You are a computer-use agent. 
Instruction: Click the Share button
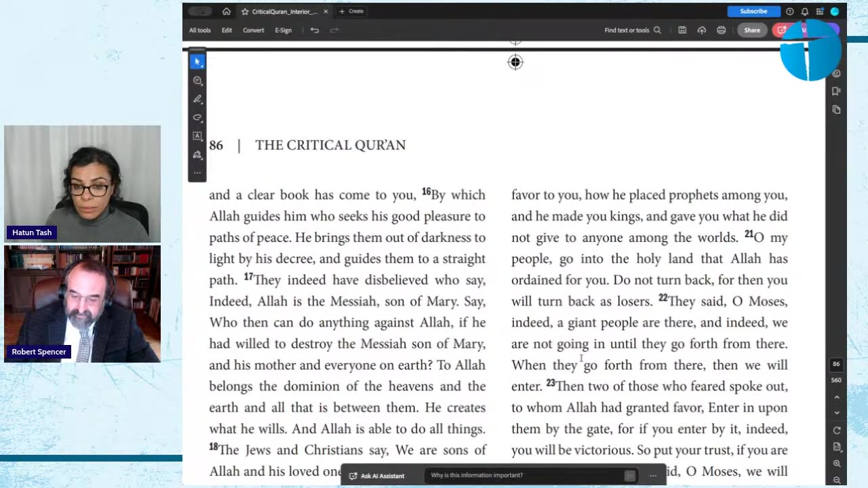[x=752, y=30]
